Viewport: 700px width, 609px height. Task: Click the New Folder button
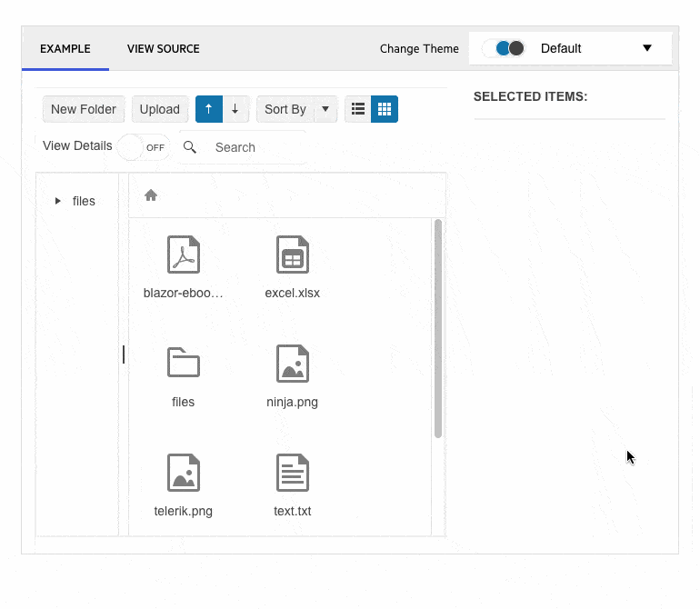[x=84, y=109]
